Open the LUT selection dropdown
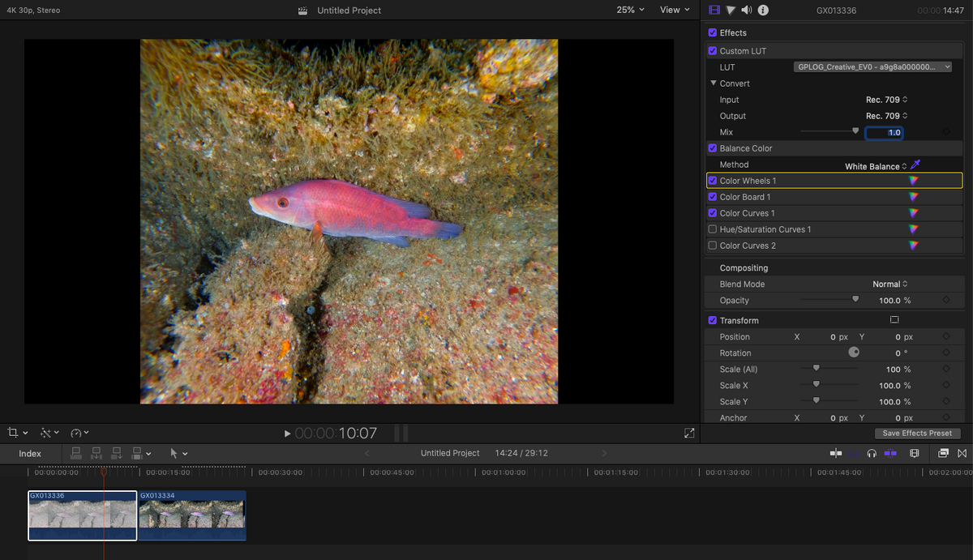The width and height of the screenshot is (973, 560). pos(872,67)
